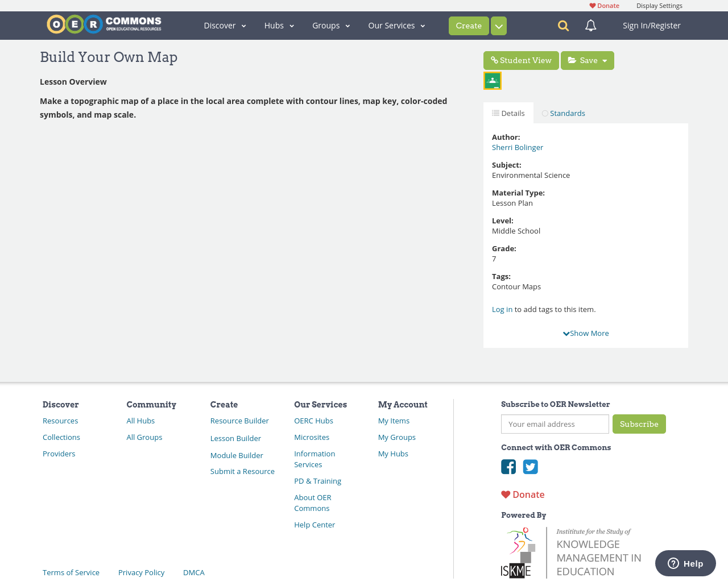Share to Google Classroom
This screenshot has width=728, height=582.
(492, 80)
